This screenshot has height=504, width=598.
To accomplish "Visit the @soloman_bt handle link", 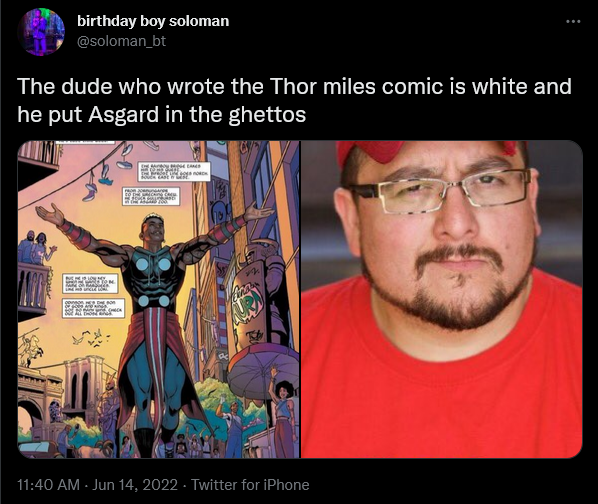I will 121,41.
